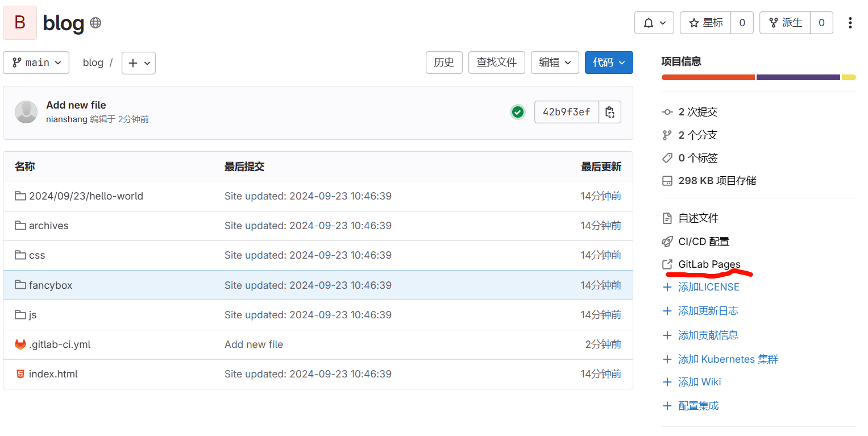Open the GitLab Pages link

tap(709, 264)
